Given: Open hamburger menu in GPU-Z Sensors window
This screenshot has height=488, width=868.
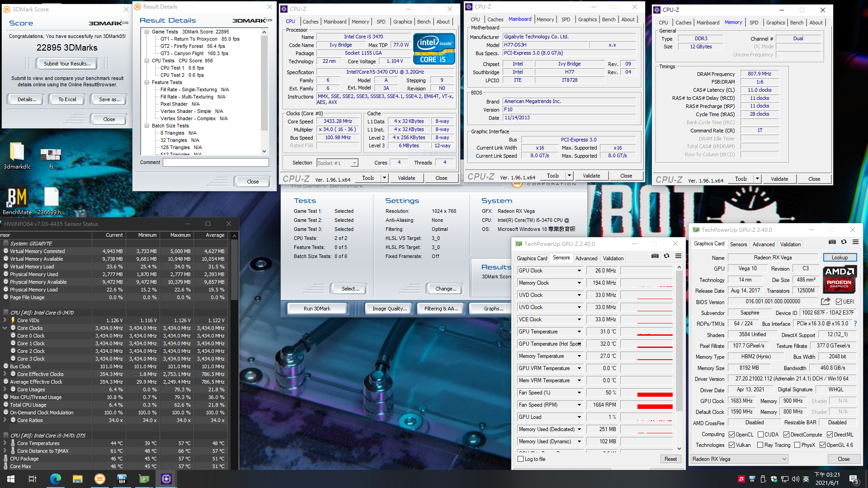Looking at the screenshot, I should [678, 256].
